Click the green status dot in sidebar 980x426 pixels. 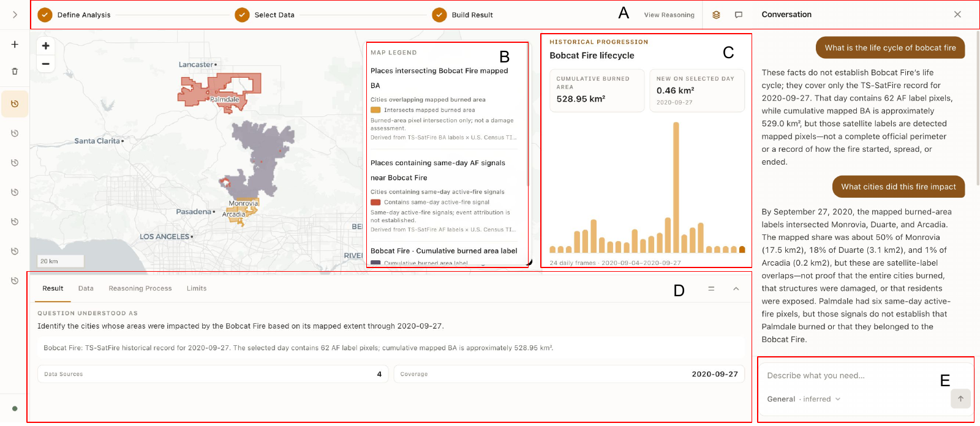click(x=15, y=408)
